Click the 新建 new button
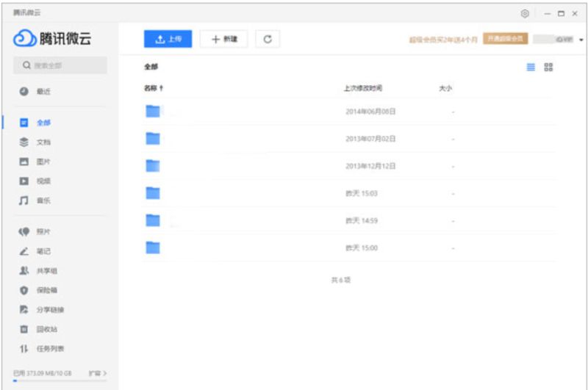Image resolution: width=588 pixels, height=390 pixels. click(x=224, y=39)
